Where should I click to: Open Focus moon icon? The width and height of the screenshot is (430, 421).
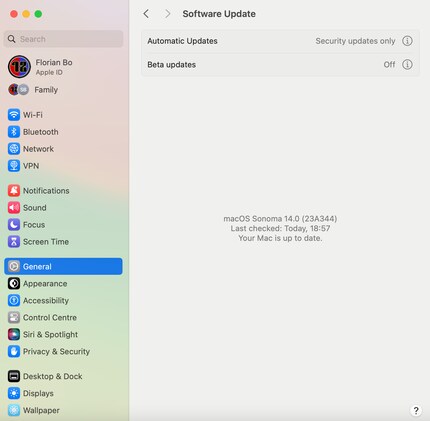pyautogui.click(x=14, y=225)
